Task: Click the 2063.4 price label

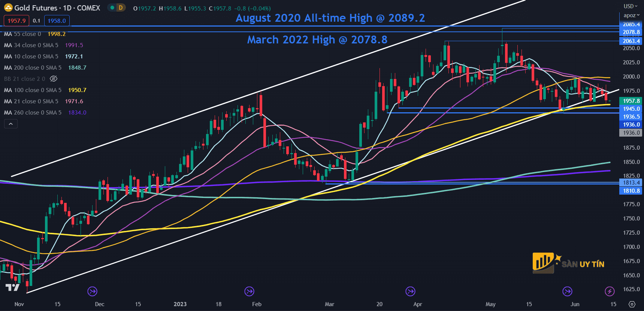Action: [631, 41]
